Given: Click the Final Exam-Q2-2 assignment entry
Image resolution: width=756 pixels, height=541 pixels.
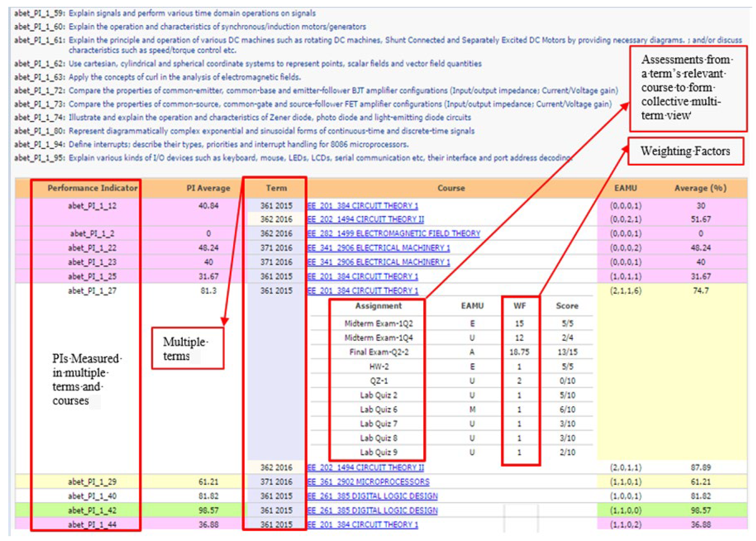Looking at the screenshot, I should point(379,352).
